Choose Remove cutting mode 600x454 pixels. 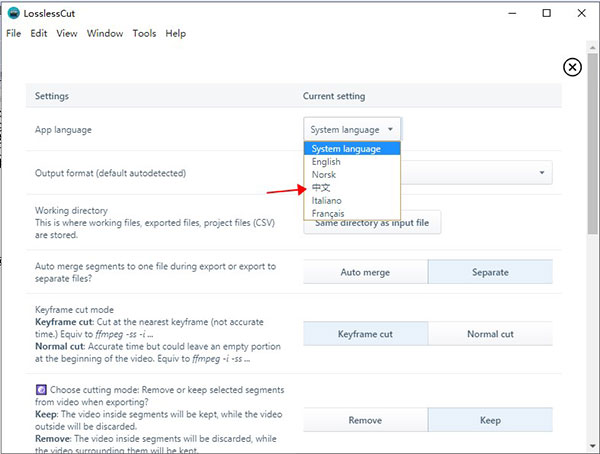click(365, 420)
